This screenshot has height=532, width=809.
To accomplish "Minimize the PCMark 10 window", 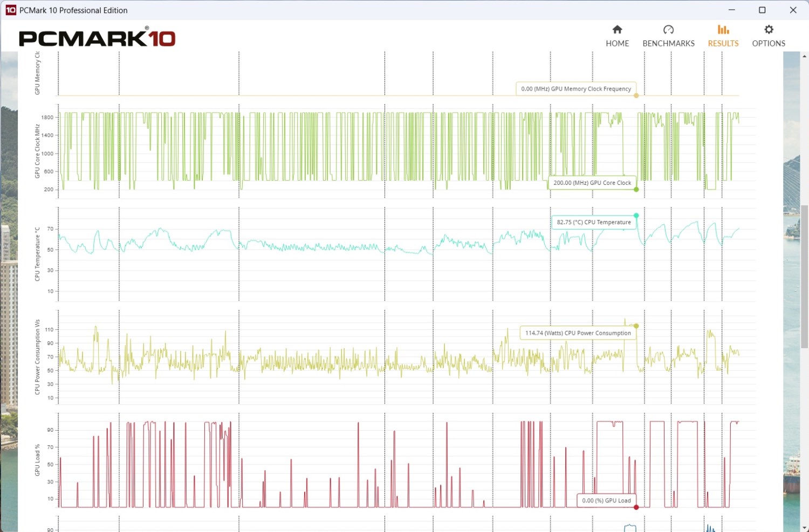I will [x=731, y=10].
